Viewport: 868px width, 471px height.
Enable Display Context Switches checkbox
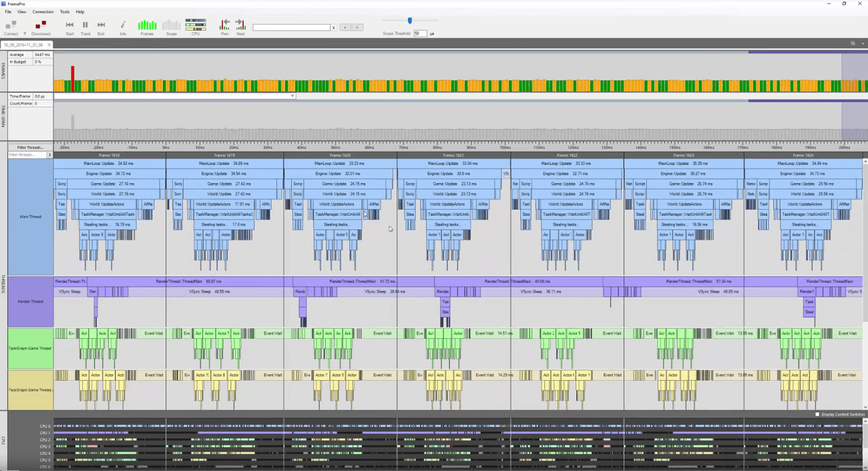[817, 414]
